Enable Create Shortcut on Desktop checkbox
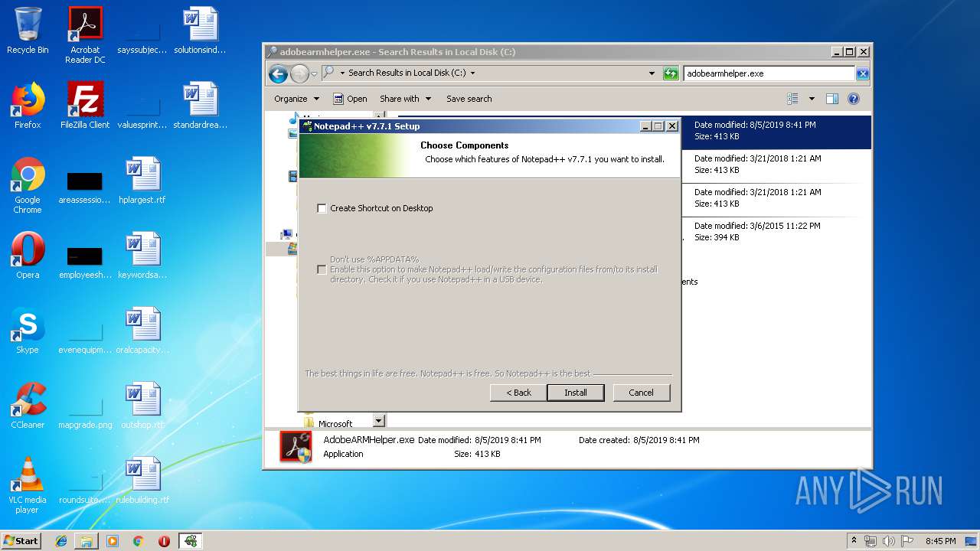 tap(322, 208)
